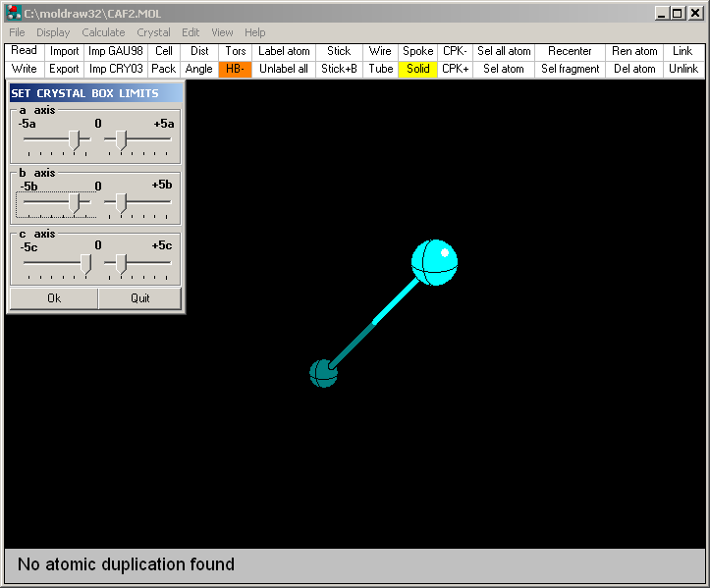Select Import in the toolbar

64,51
